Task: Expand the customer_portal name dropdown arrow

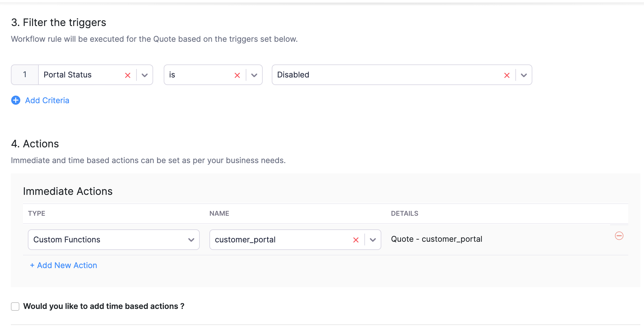Action: (x=373, y=240)
